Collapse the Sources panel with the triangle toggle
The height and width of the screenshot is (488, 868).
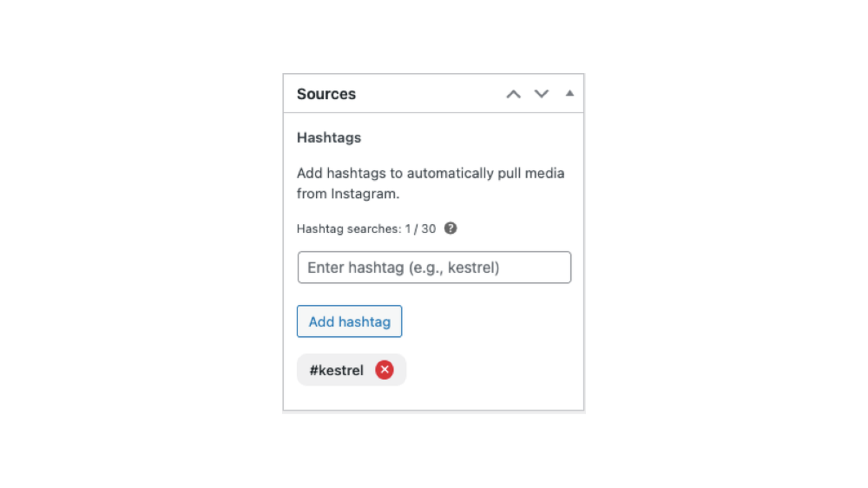click(x=570, y=93)
